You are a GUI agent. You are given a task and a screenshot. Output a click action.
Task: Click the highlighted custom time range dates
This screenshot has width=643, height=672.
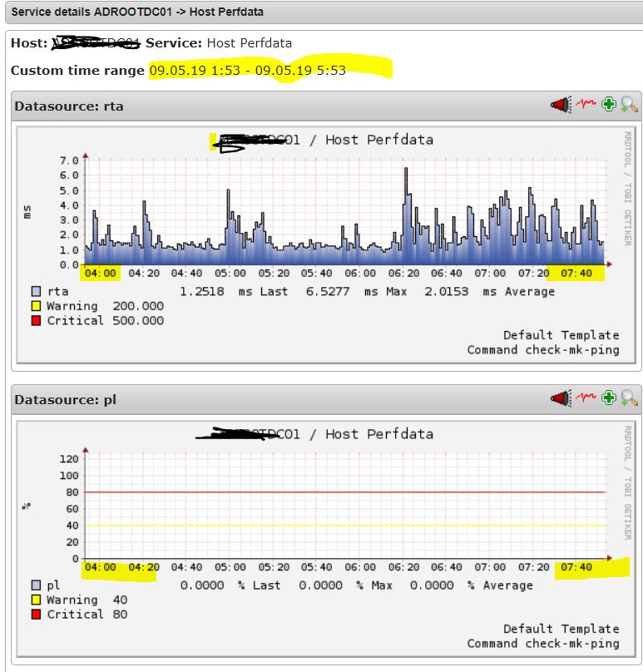pos(247,71)
